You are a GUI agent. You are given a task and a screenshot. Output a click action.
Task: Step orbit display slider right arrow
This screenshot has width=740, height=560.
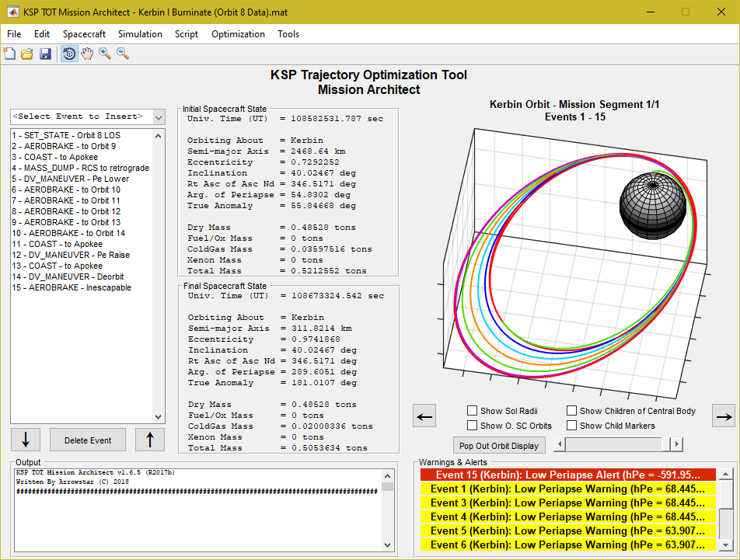click(677, 444)
